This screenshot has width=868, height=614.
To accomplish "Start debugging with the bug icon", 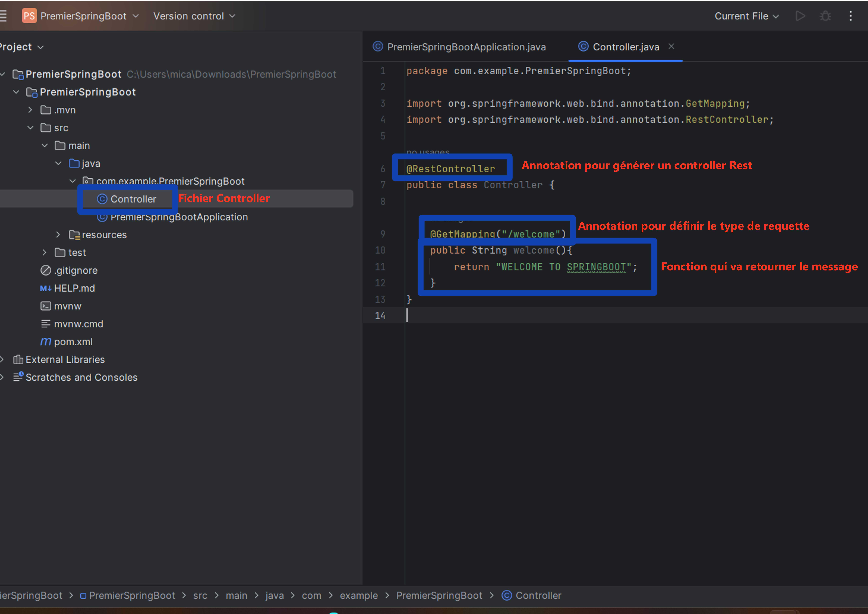I will pos(825,16).
